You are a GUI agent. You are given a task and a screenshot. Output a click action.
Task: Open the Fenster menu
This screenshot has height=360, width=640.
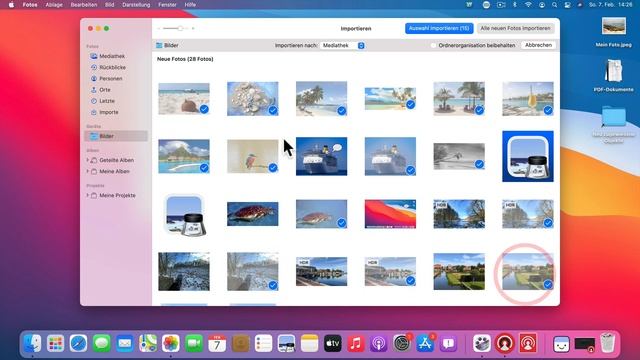point(167,5)
